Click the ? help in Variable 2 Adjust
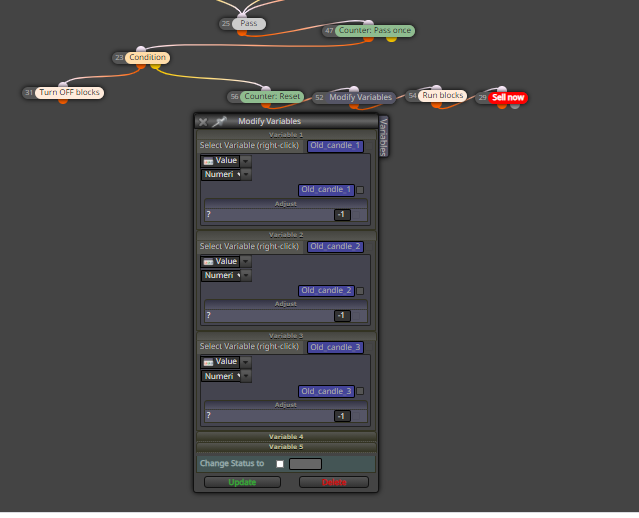 tap(209, 315)
